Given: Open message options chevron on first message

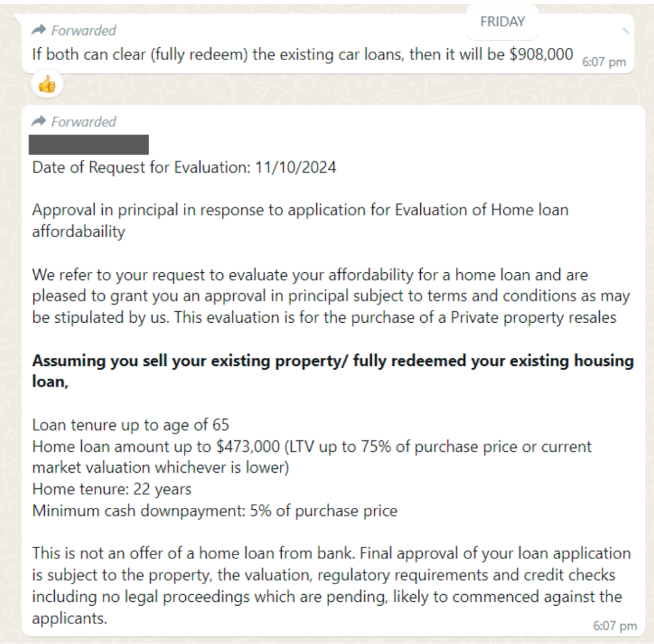Looking at the screenshot, I should coord(625,30).
